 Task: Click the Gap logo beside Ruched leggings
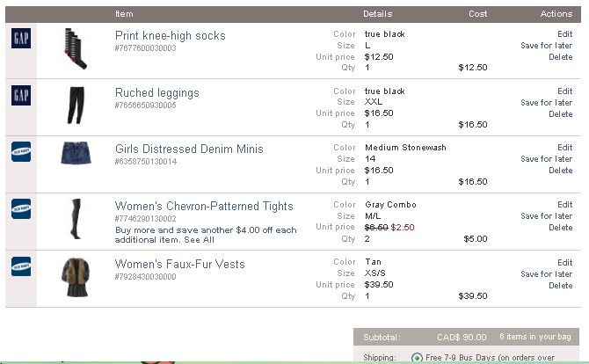point(20,95)
